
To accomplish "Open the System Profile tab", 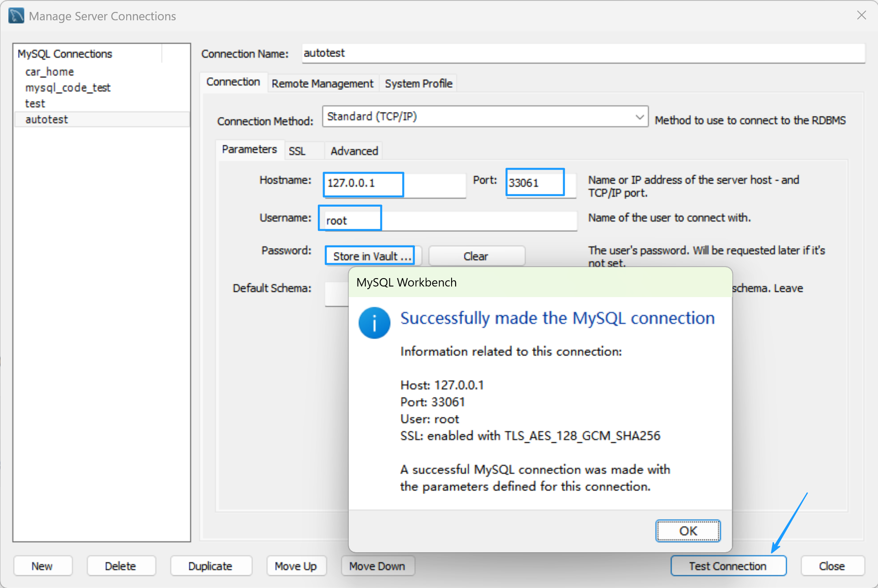I will click(418, 83).
